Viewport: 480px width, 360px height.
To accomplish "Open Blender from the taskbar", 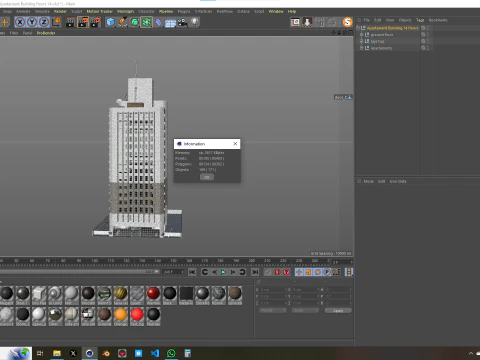I will [106, 353].
